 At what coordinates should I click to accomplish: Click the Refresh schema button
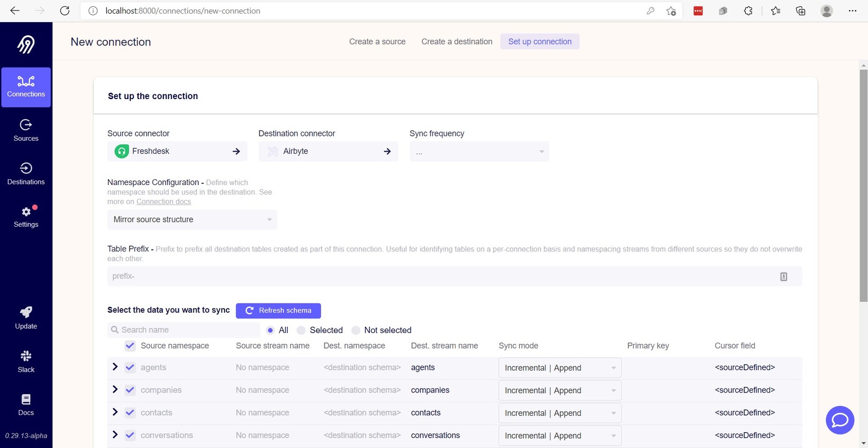(x=278, y=310)
